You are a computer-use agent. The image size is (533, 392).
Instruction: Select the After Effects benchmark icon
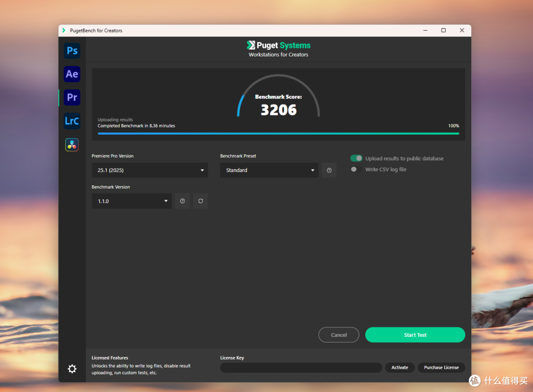click(72, 74)
